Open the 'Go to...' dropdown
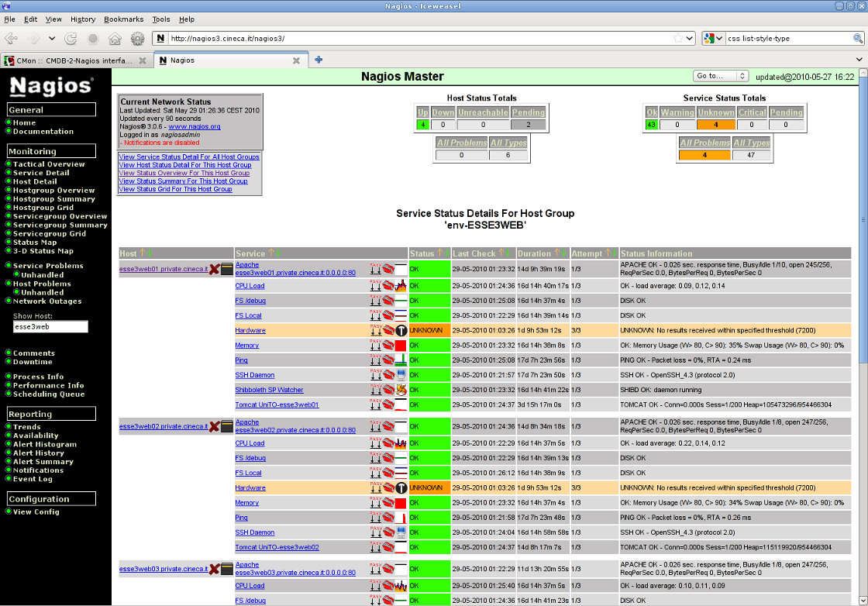The image size is (868, 606). click(x=720, y=76)
